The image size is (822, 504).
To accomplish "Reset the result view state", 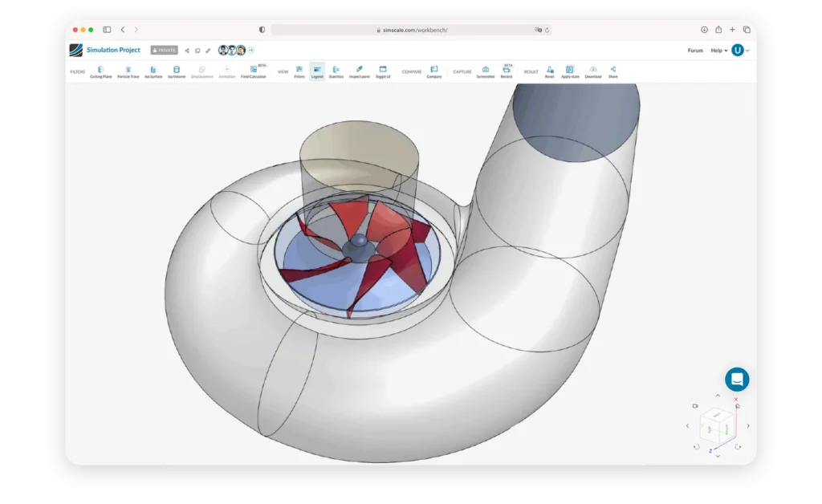I will [x=549, y=71].
